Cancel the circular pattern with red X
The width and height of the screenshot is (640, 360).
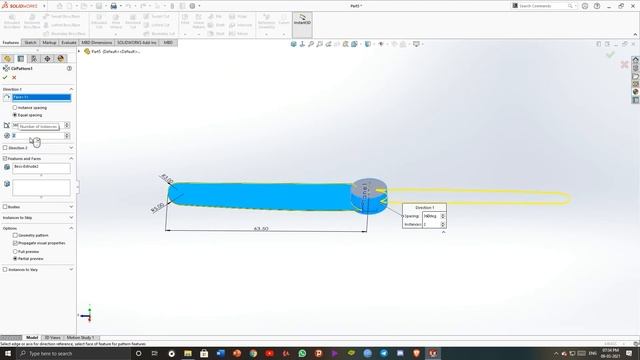point(14,78)
